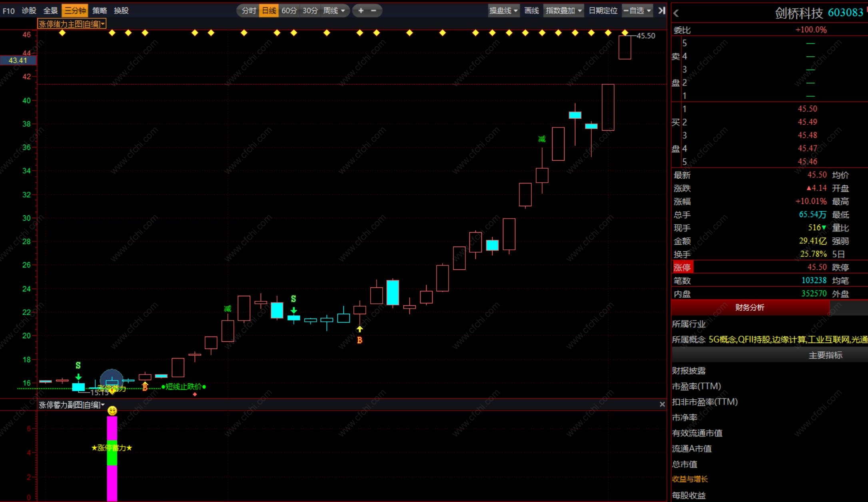Expand the 操盘线 dropdown
Screen dimensions: 868x502
503,11
